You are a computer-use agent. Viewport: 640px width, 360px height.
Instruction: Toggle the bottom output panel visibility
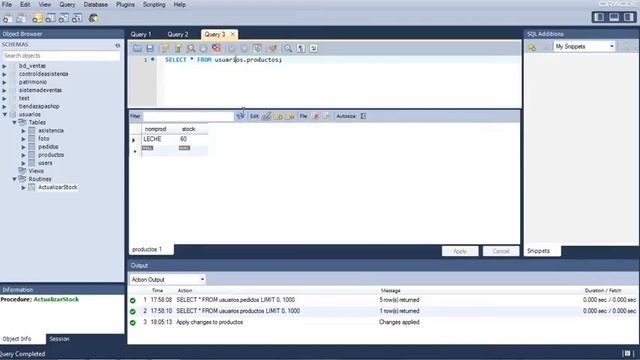coord(614,17)
